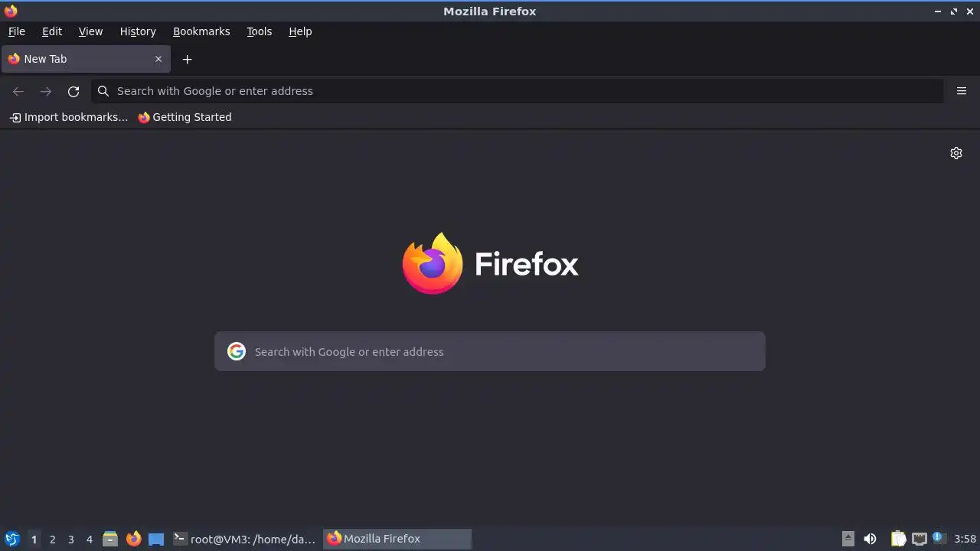Switch to workspace 2 in the pager
Image resolution: width=980 pixels, height=551 pixels.
52,539
